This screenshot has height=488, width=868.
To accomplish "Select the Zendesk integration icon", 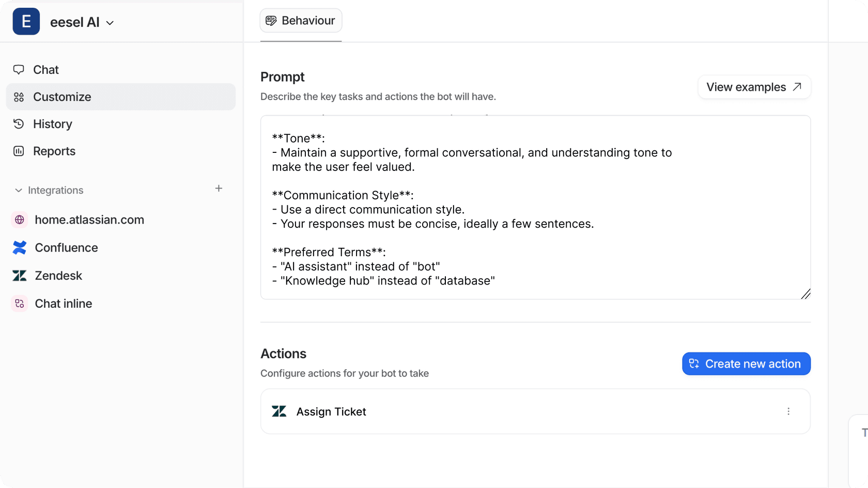I will [20, 275].
